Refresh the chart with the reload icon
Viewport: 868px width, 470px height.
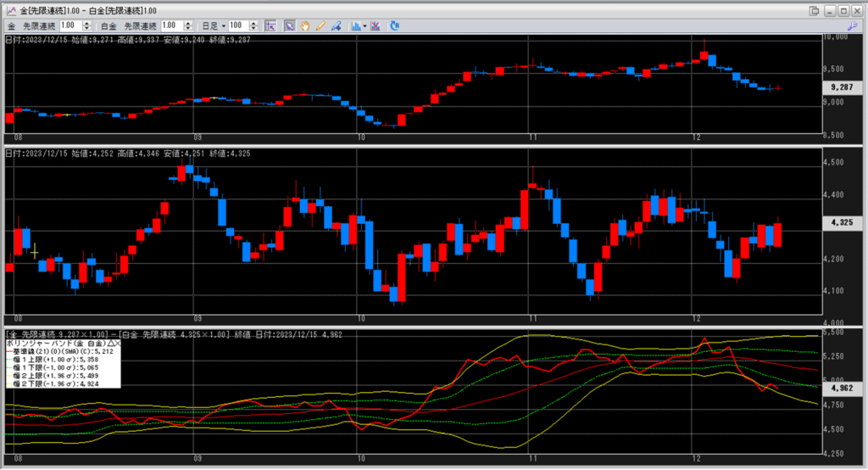click(x=395, y=25)
